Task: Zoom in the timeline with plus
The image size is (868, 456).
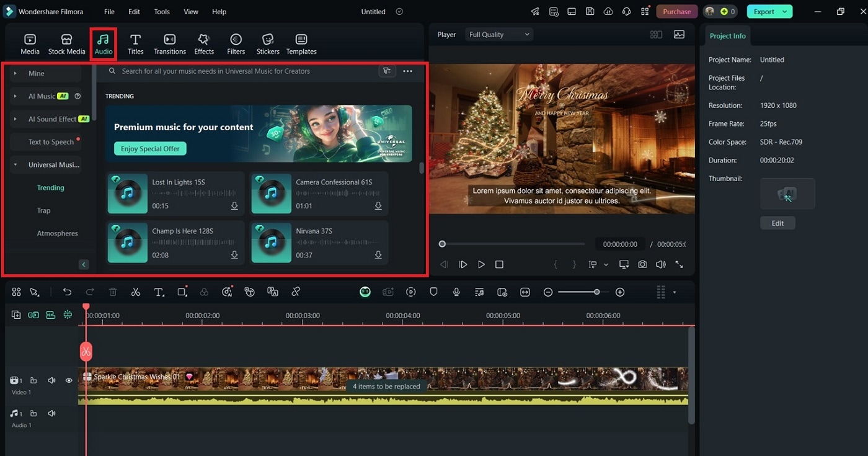Action: (620, 292)
